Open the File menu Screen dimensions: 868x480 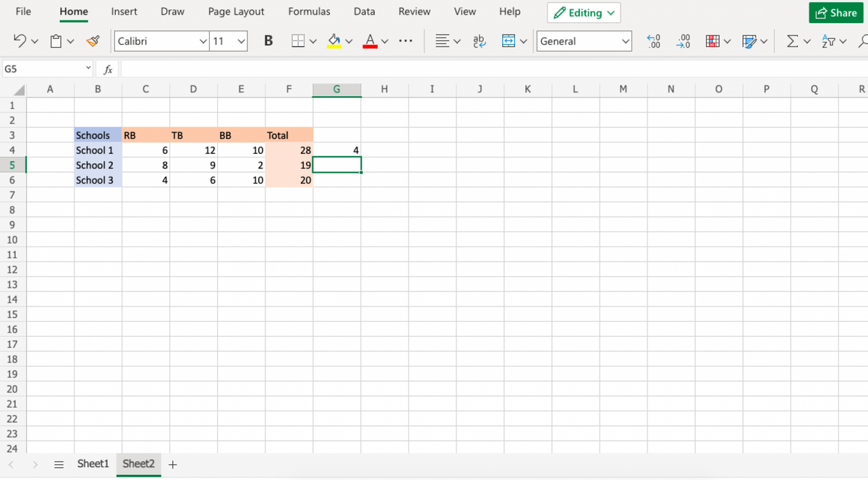[23, 12]
